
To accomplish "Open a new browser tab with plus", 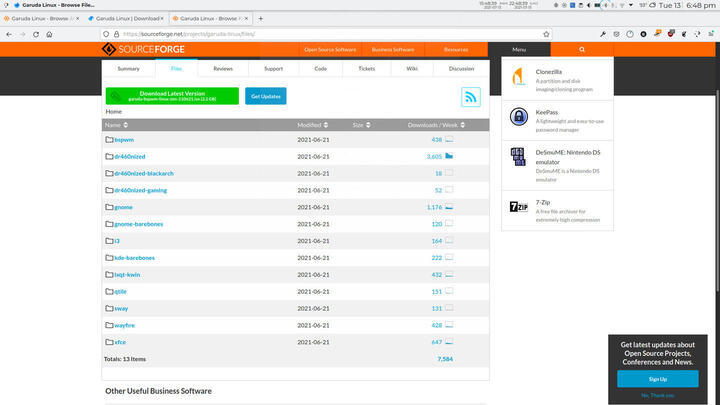I will [x=260, y=18].
